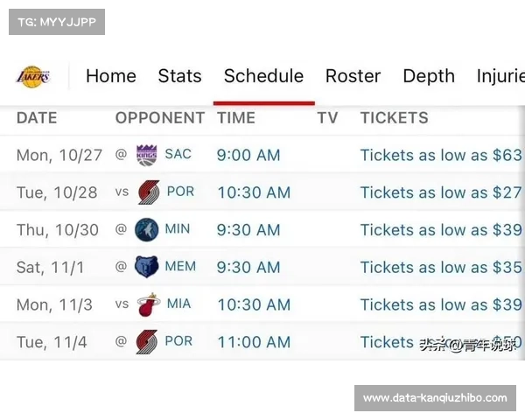The image size is (525, 420).
Task: Open tickets as low as $63 link
Action: tap(441, 155)
